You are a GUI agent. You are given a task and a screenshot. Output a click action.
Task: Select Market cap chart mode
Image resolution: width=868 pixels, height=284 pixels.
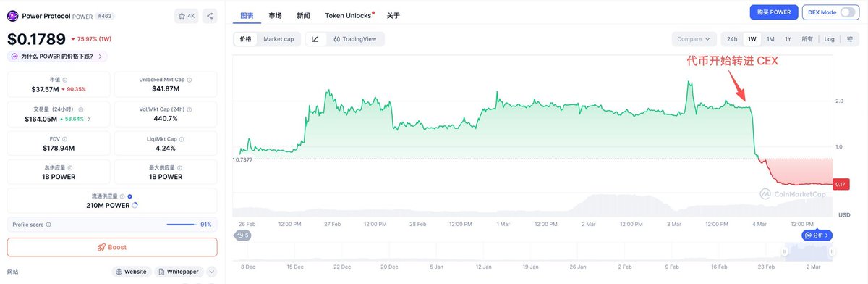click(x=278, y=39)
